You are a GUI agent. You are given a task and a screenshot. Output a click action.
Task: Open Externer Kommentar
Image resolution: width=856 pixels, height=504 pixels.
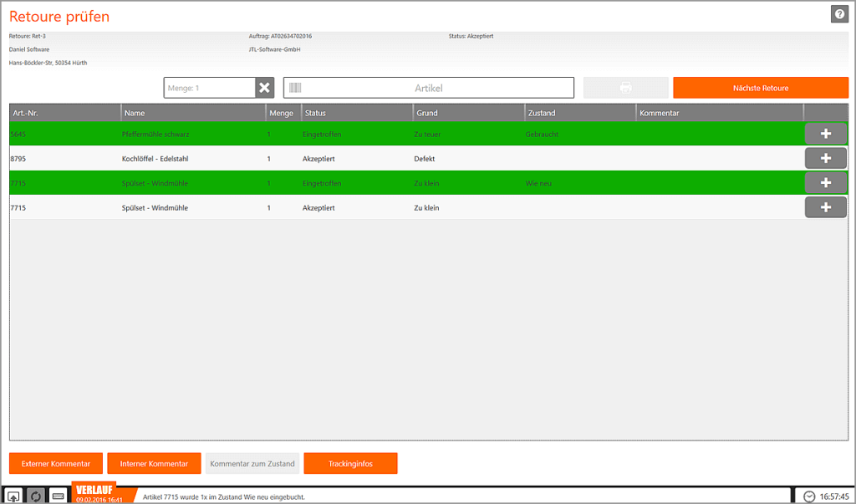(56, 463)
